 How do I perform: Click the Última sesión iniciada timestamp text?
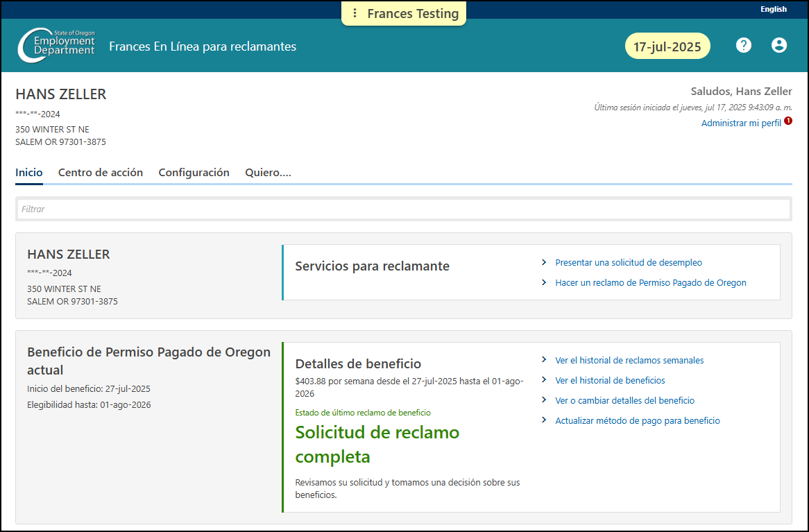pyautogui.click(x=693, y=108)
